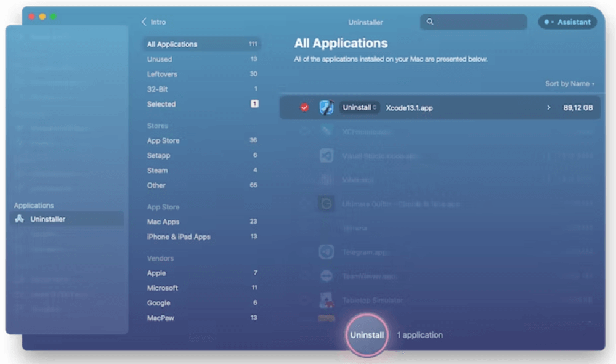Filter by Setapp store
This screenshot has height=364, width=616.
[201, 155]
